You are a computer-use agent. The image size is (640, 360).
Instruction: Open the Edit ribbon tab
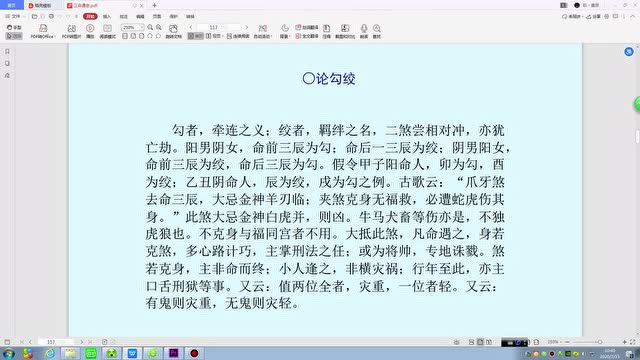click(140, 16)
